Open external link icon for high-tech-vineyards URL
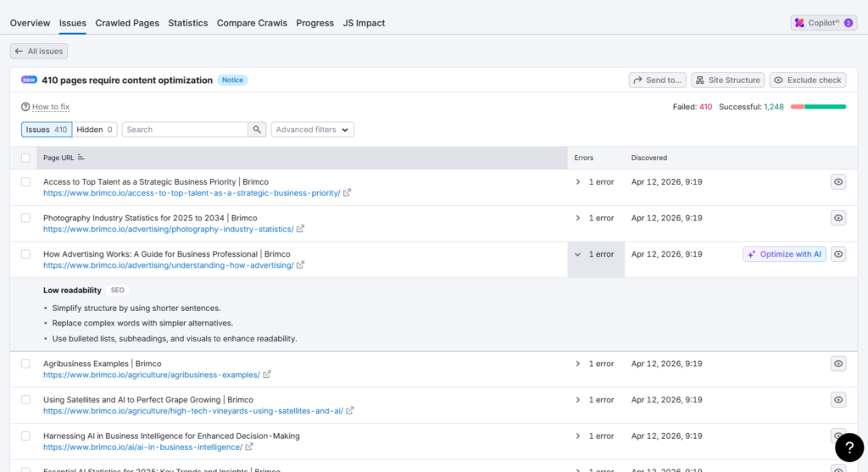The height and width of the screenshot is (472, 868). pos(350,411)
